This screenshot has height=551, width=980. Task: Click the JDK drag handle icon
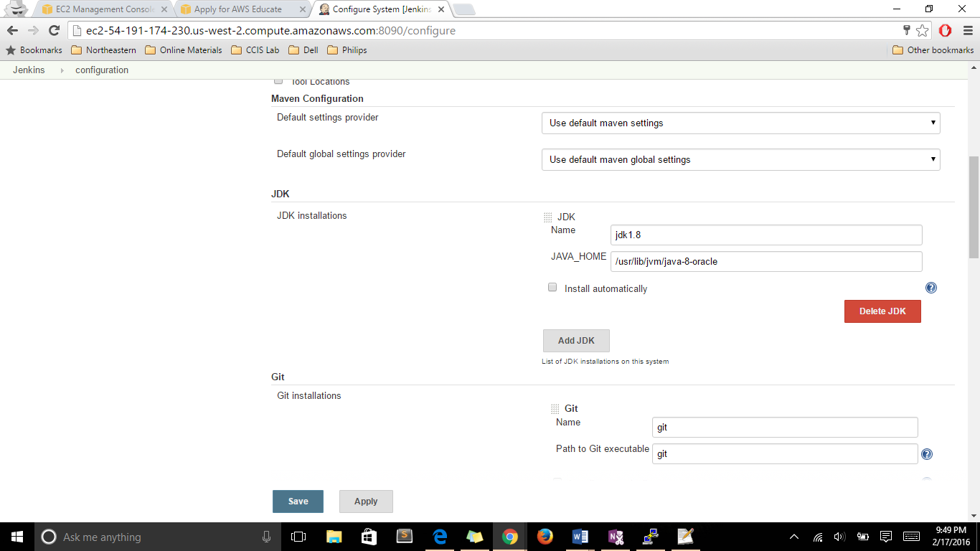coord(548,217)
